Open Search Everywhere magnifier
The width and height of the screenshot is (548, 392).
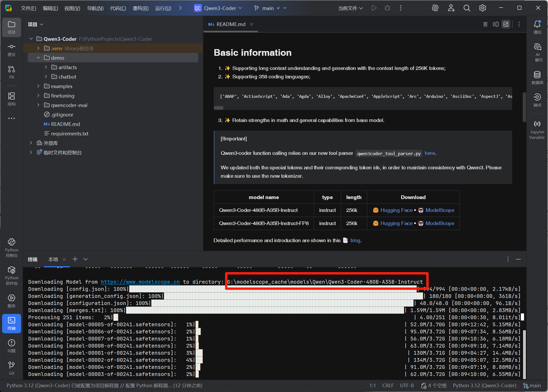coord(467,8)
